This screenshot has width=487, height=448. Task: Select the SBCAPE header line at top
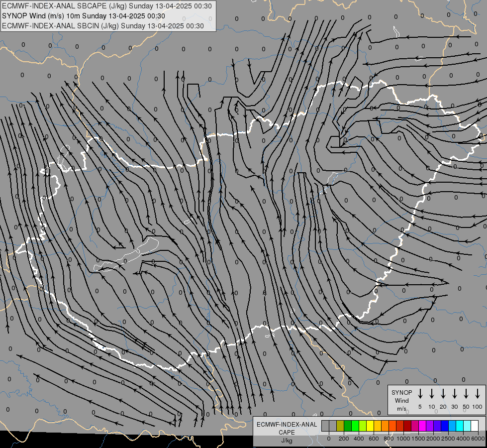tap(107, 6)
